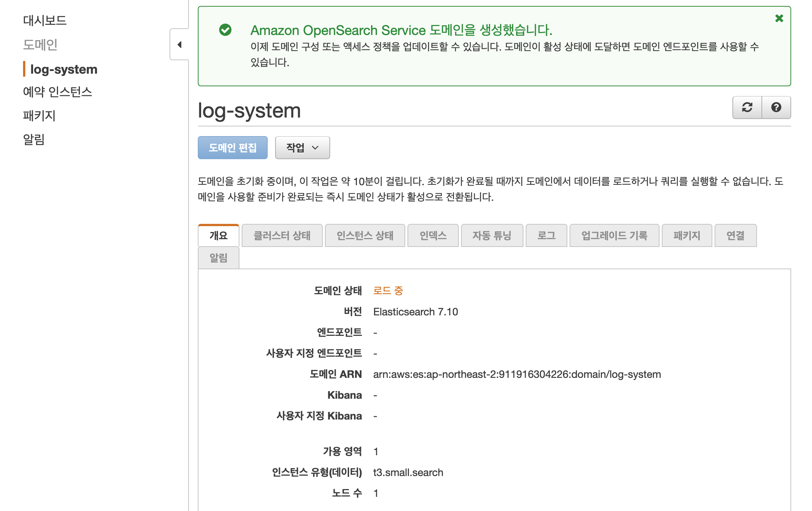The width and height of the screenshot is (812, 511).
Task: Switch to the 연결 tab
Action: click(735, 235)
